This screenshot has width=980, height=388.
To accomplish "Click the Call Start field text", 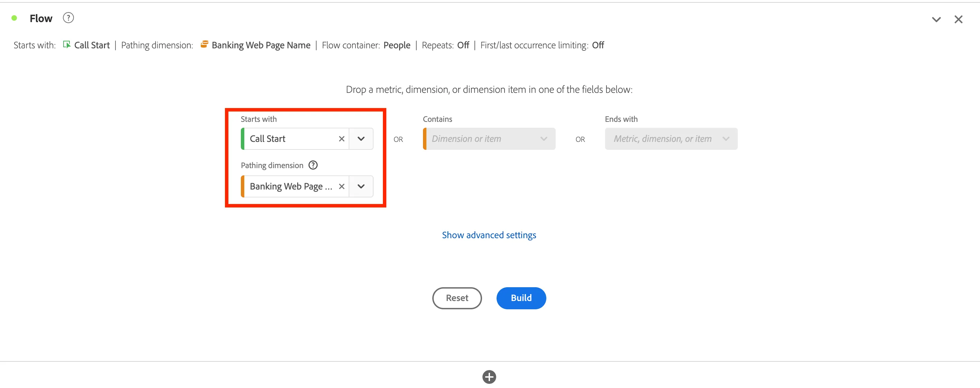I will [267, 139].
